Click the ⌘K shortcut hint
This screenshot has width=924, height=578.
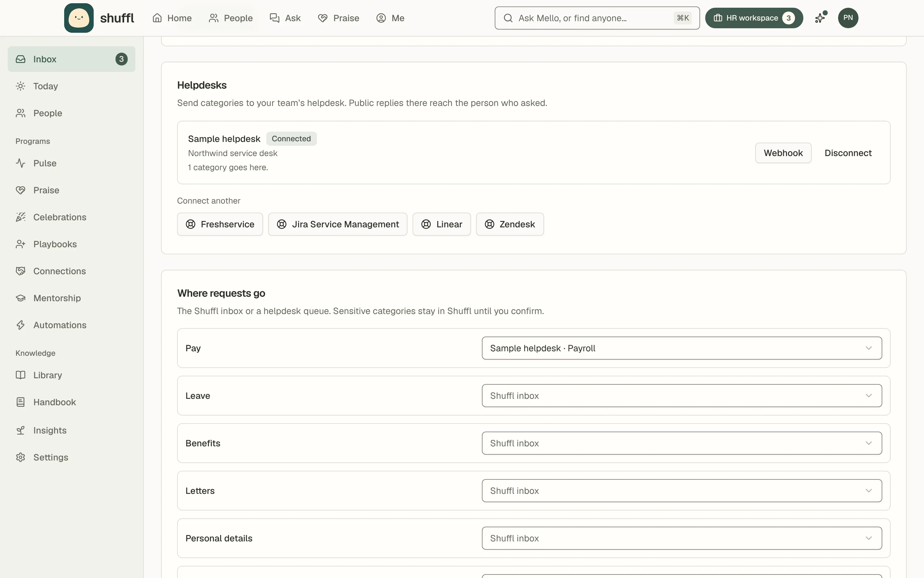pyautogui.click(x=683, y=18)
